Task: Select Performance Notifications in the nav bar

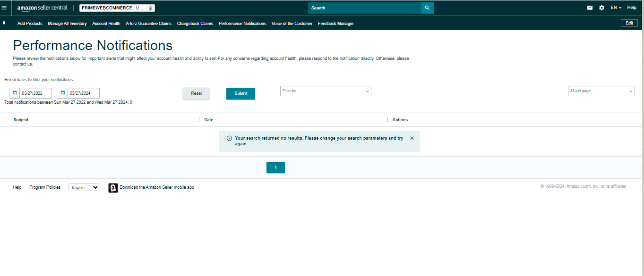Action: (x=242, y=24)
